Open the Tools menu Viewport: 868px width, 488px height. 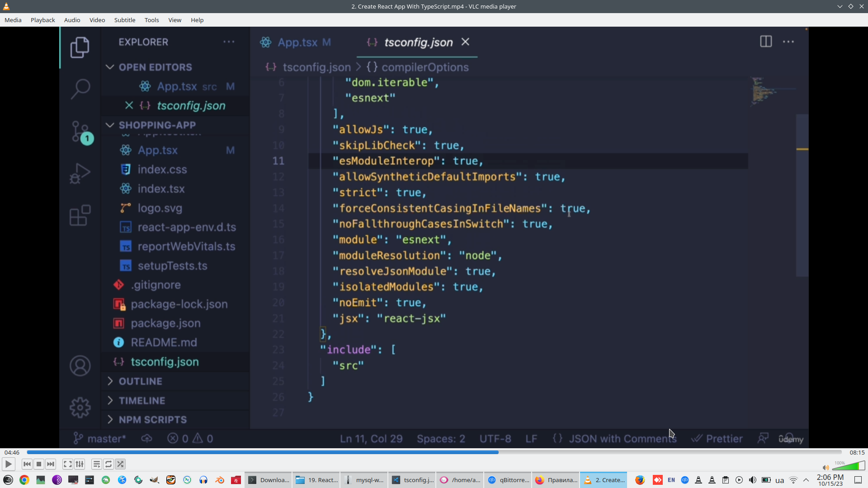(151, 20)
